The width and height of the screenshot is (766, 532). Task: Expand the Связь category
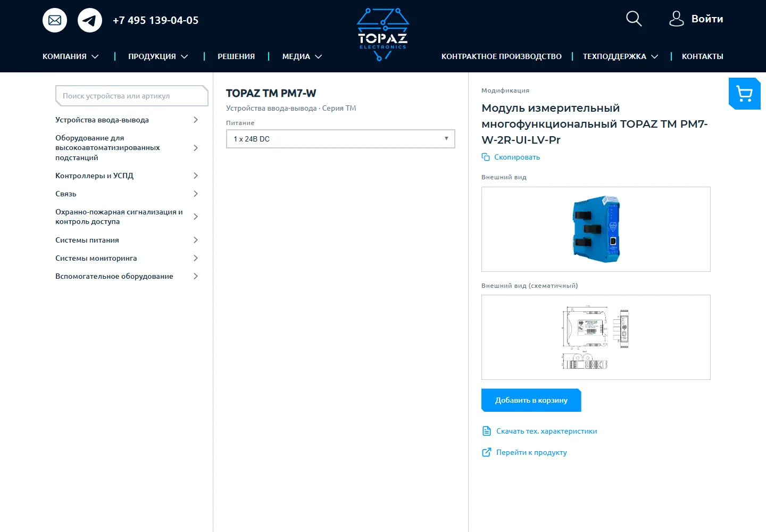point(127,194)
